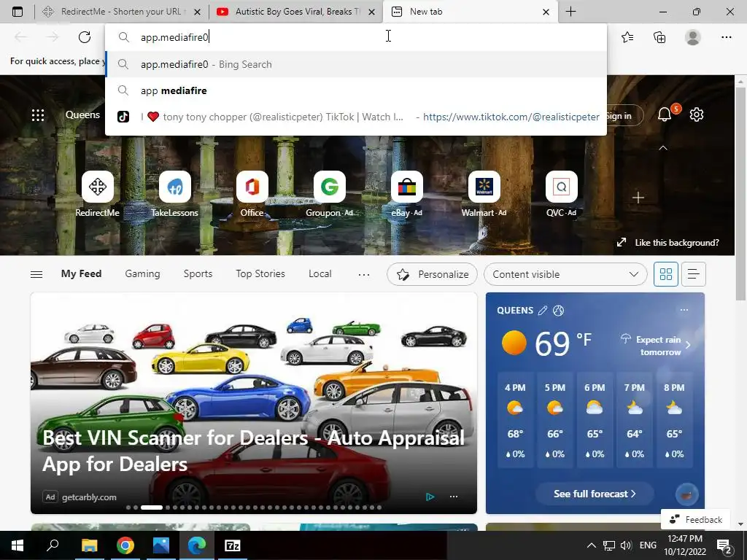Open the app launcher grid icon
Image resolution: width=747 pixels, height=560 pixels.
38,114
